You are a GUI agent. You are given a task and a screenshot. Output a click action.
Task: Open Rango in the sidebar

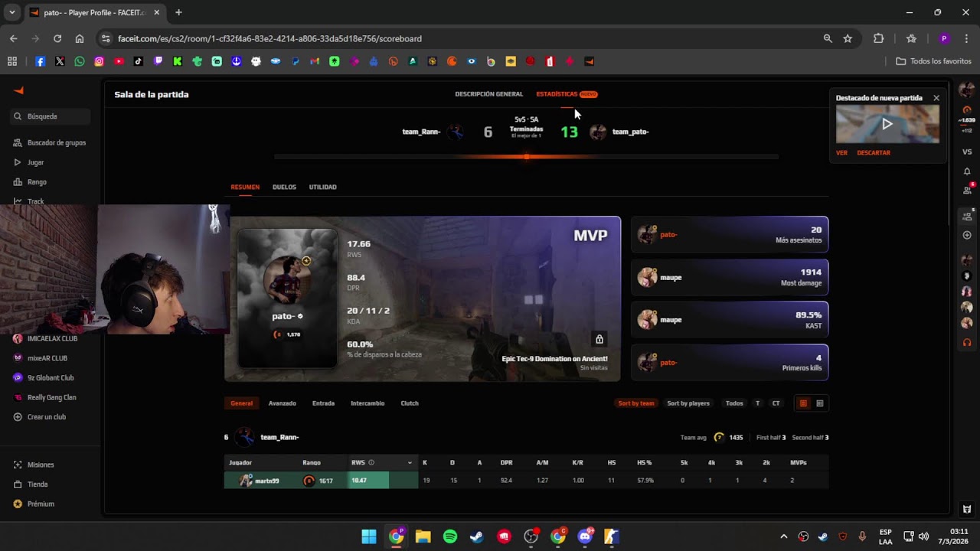(x=31, y=182)
